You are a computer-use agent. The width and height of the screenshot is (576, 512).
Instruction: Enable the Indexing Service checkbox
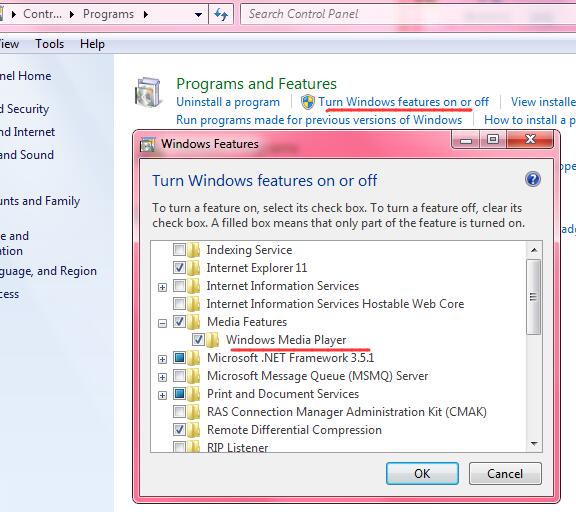click(x=179, y=250)
